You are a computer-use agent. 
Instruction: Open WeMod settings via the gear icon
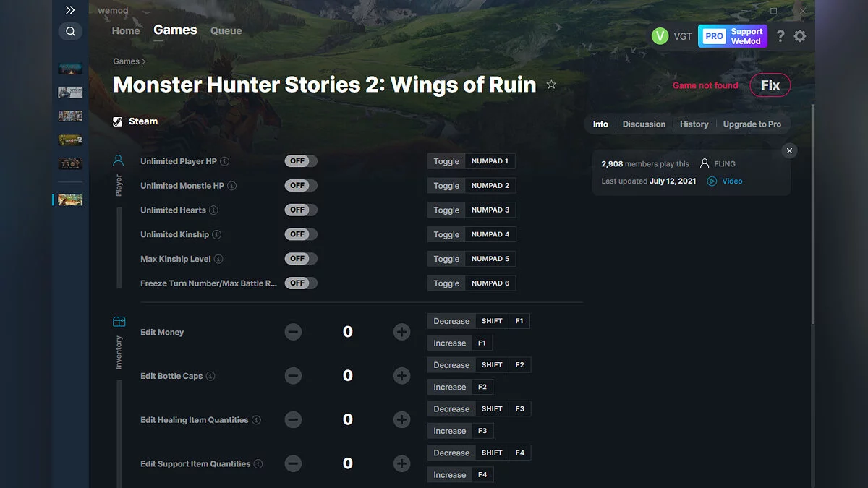(x=800, y=35)
